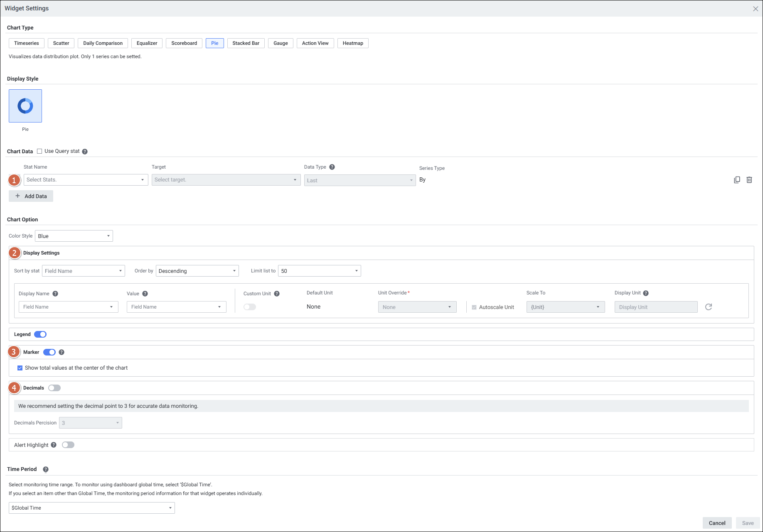This screenshot has width=763, height=532.
Task: Enable the Use Query stat checkbox
Action: point(39,151)
